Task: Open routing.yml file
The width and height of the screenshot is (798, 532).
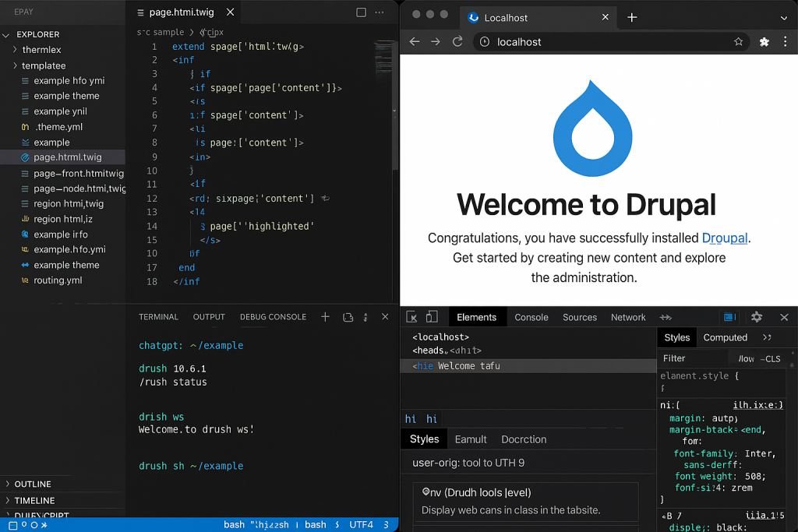Action: 58,280
